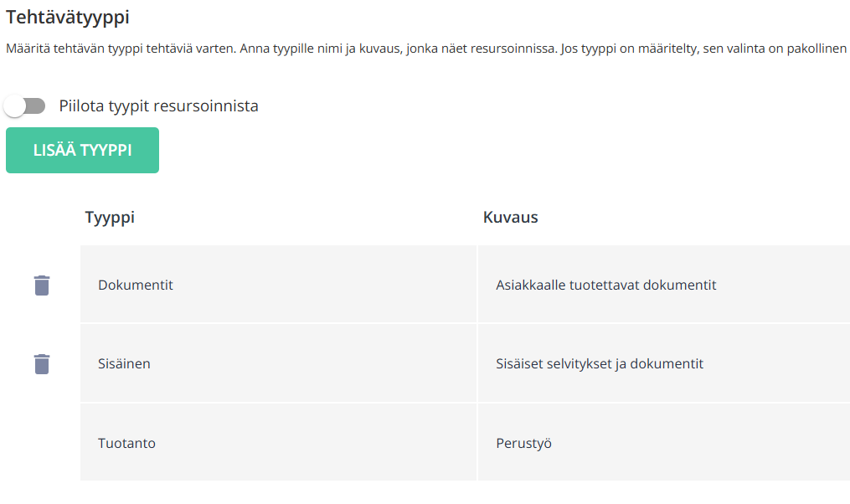Screen dimensions: 850x504
Task: Enable hiding types from resourcing
Action: pos(24,105)
